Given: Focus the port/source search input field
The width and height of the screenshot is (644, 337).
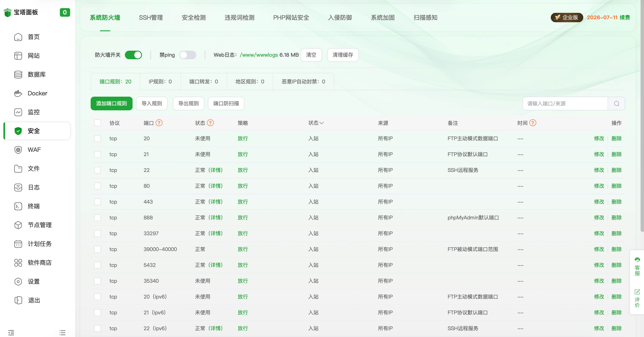Looking at the screenshot, I should pos(565,103).
